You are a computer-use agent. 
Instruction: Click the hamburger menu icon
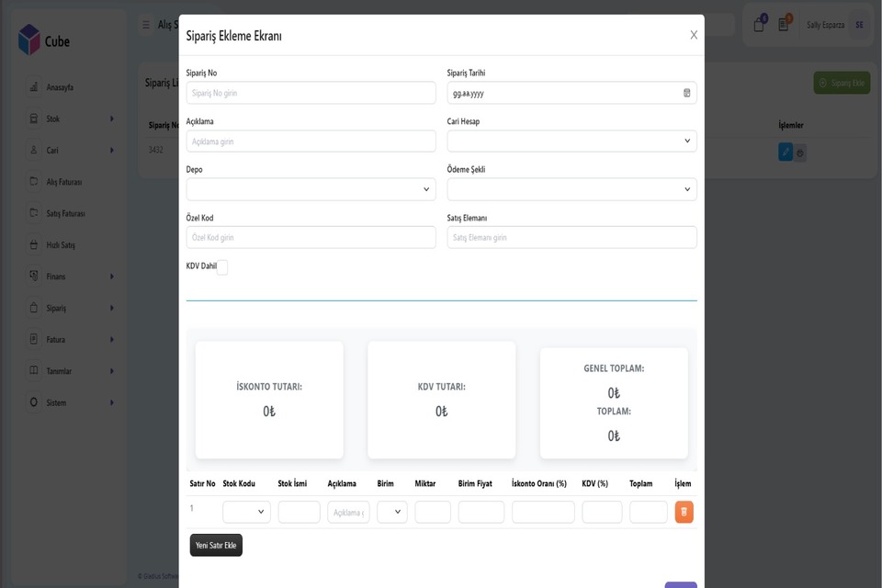coord(146,25)
